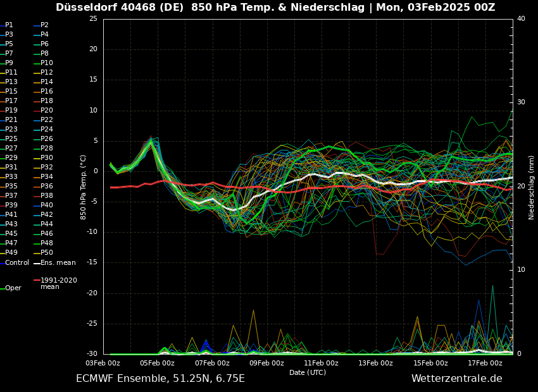
Task: Click the Niederschlag (mm) axis title
Action: click(x=531, y=187)
